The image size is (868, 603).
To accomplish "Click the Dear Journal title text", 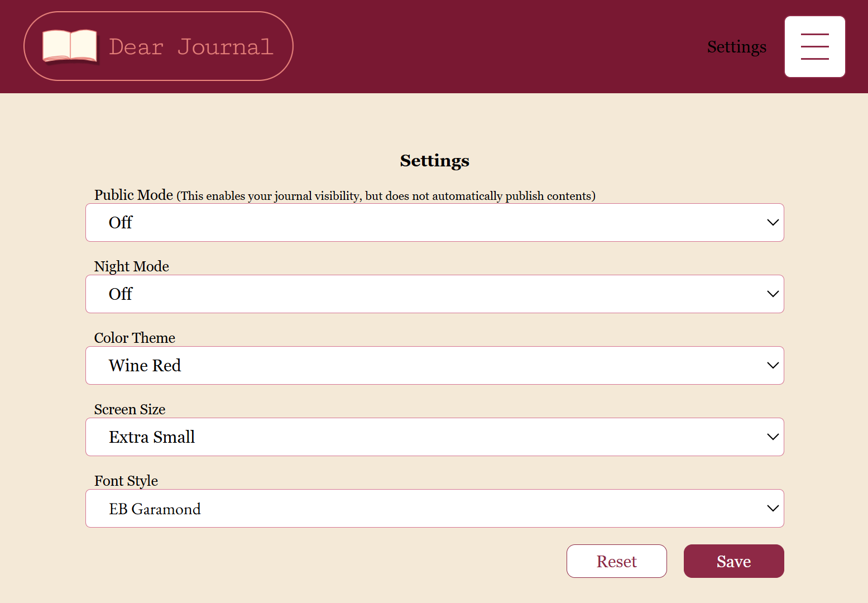I will pyautogui.click(x=191, y=47).
